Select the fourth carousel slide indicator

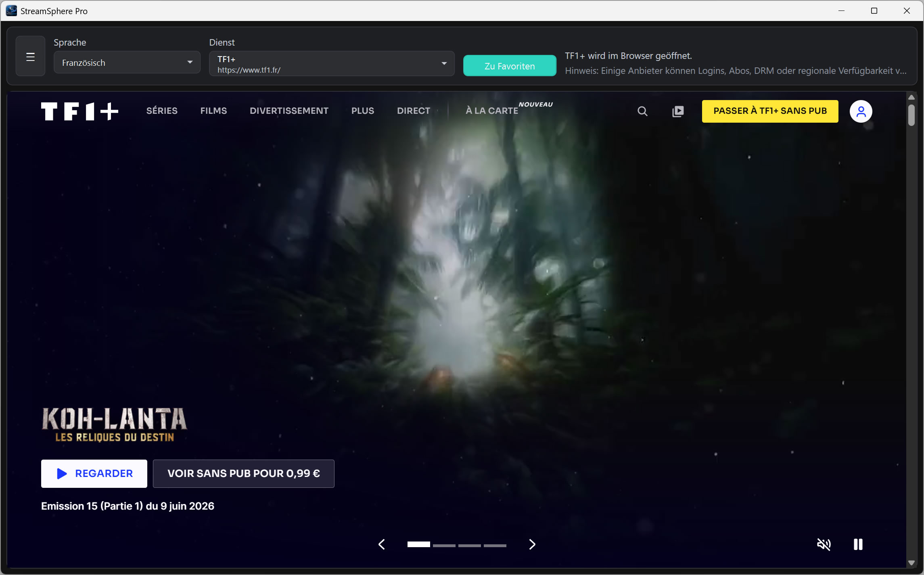(x=495, y=545)
